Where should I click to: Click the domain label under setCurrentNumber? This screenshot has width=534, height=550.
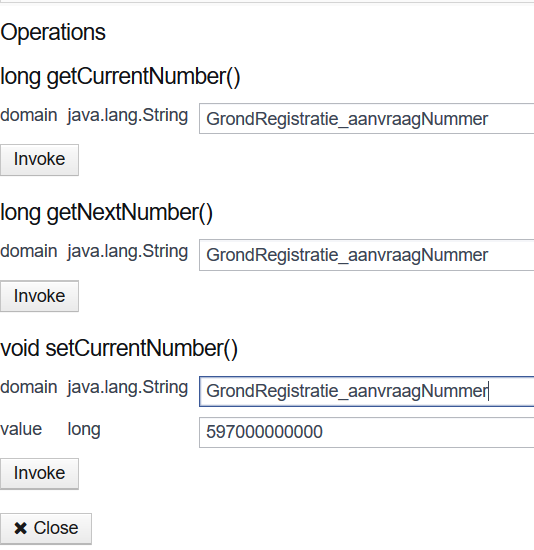tap(29, 388)
